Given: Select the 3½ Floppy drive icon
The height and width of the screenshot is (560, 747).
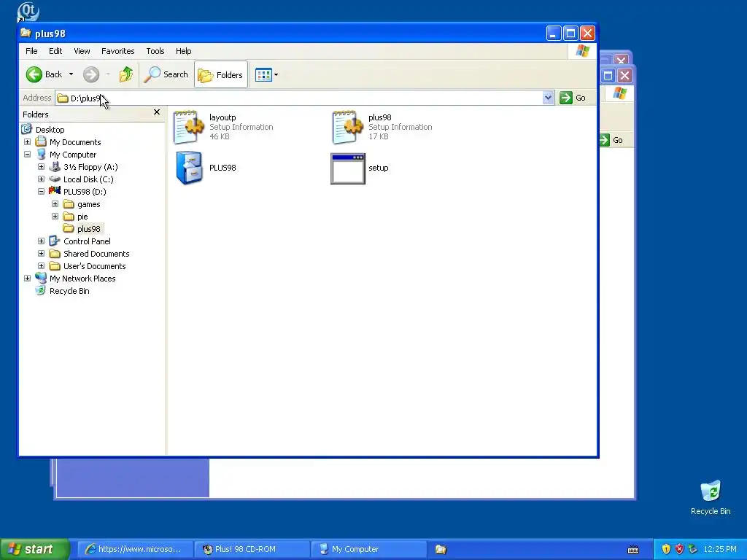Looking at the screenshot, I should pos(55,167).
